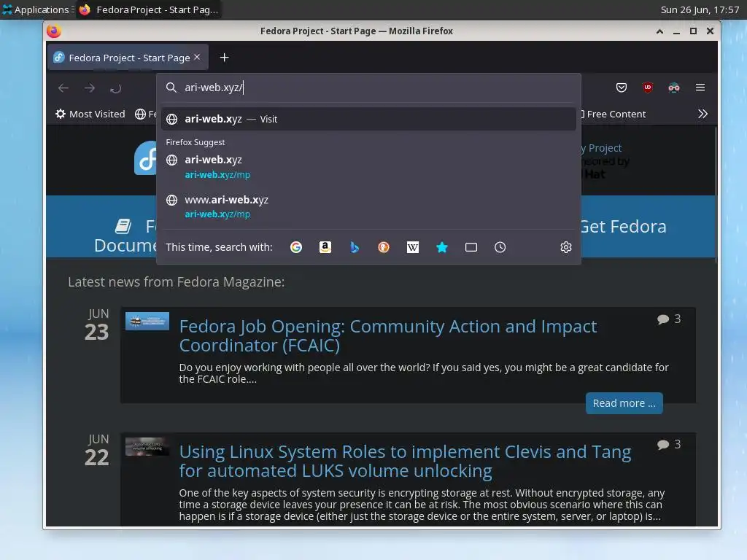Choose the www.ari-web.xyz suggestion
Image resolution: width=747 pixels, height=560 pixels.
coord(368,206)
